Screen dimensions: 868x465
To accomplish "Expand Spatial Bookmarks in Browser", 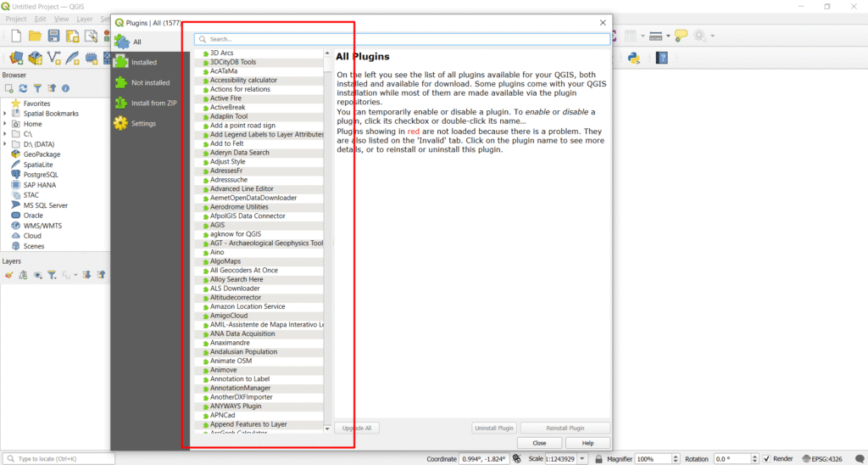I will 5,114.
